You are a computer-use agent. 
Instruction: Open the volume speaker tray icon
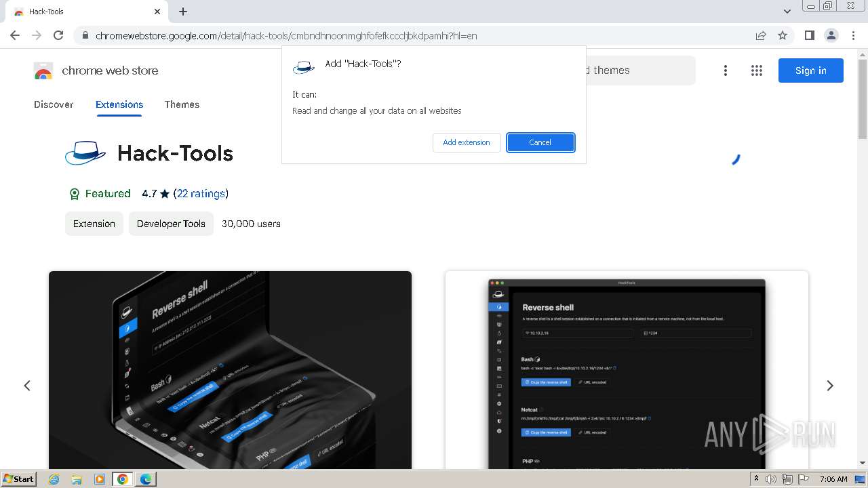point(771,479)
